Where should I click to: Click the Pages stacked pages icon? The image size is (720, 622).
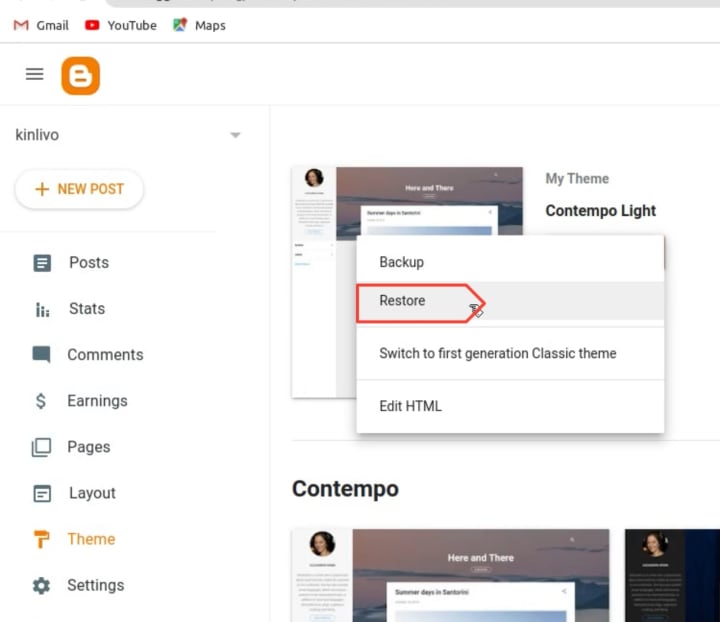[41, 447]
